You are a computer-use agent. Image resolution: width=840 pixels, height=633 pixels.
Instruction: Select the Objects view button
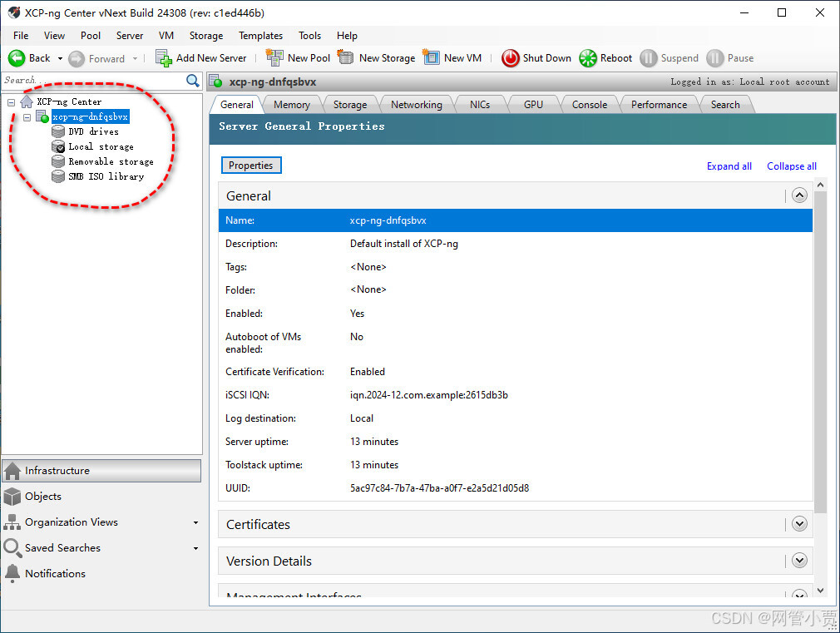pos(101,497)
